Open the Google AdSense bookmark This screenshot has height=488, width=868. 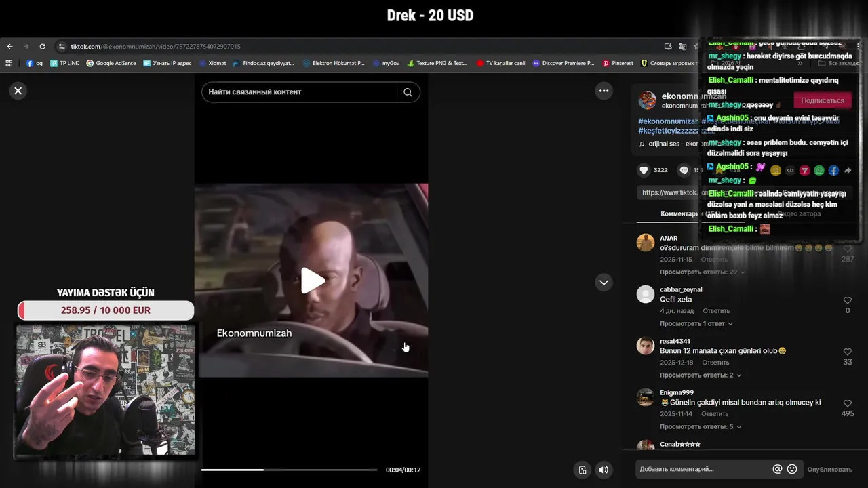click(x=111, y=63)
